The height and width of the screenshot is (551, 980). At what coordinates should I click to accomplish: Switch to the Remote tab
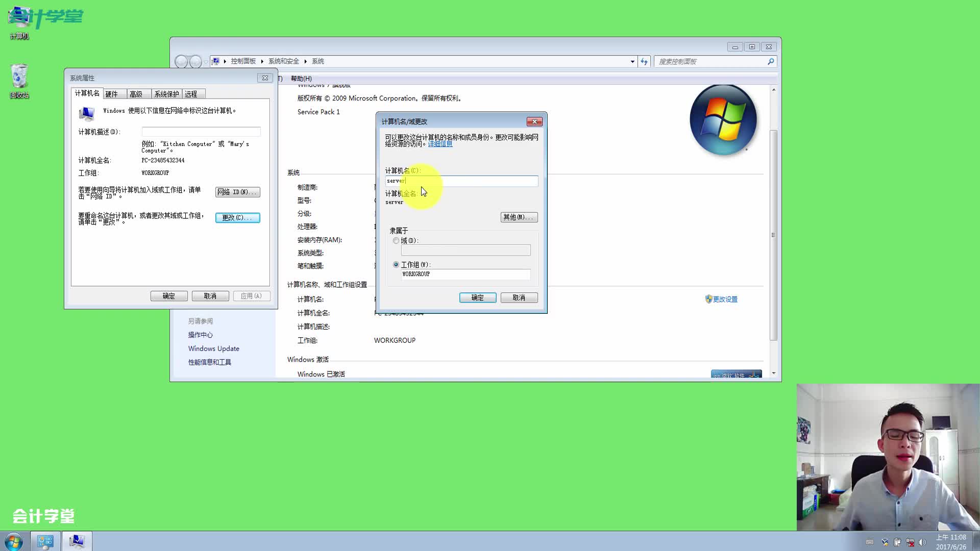(191, 94)
